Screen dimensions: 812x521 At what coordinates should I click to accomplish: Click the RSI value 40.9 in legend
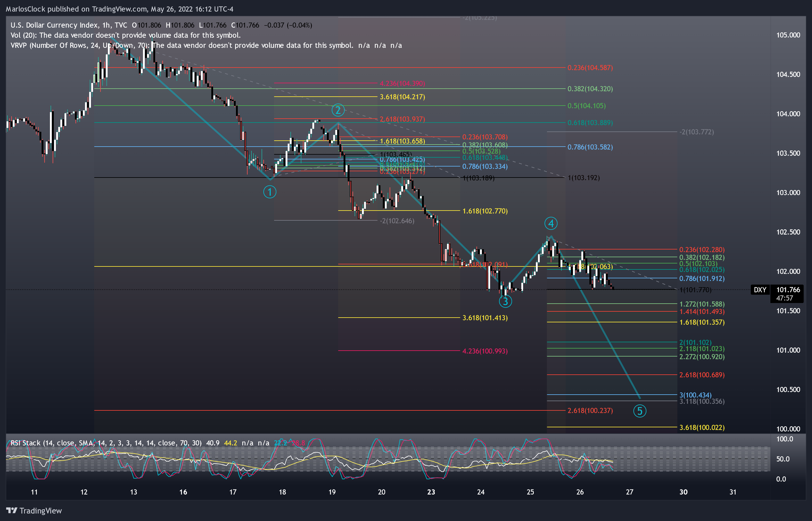coord(213,443)
